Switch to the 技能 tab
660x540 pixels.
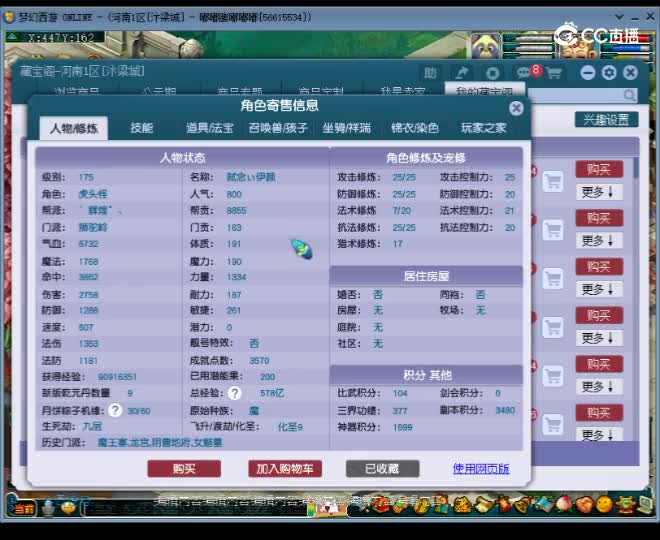(x=141, y=128)
